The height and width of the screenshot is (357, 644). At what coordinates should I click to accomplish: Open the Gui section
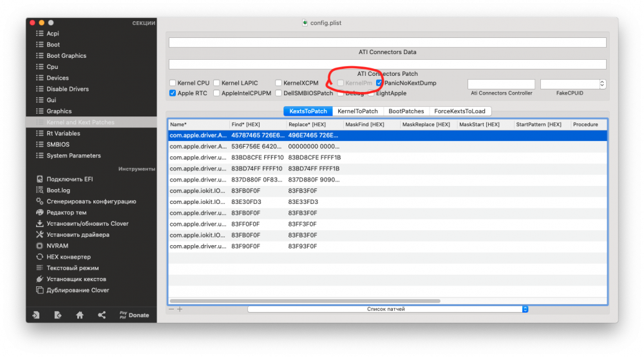coord(51,100)
